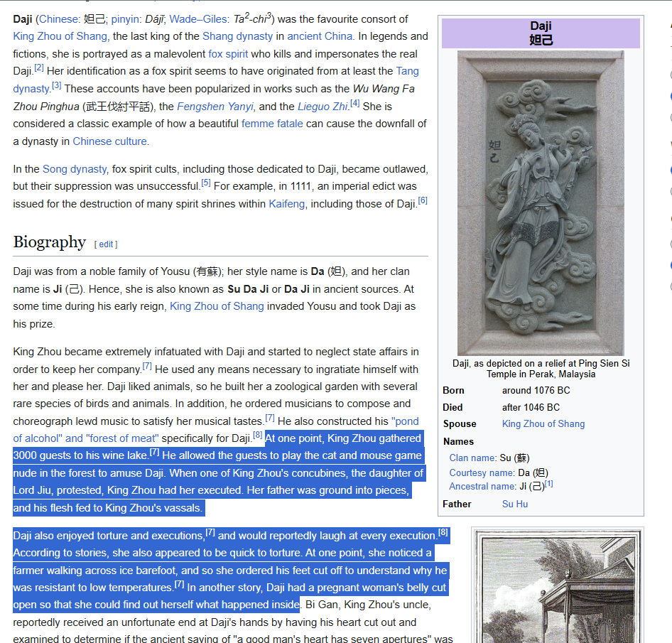This screenshot has width=672, height=643.
Task: Open the Chinese language link
Action: pyautogui.click(x=59, y=19)
